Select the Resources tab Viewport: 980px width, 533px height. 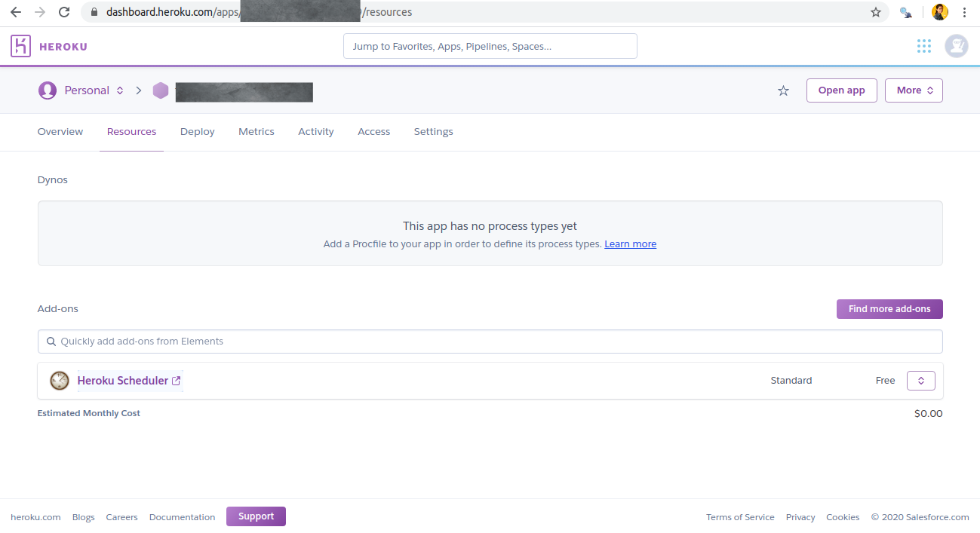point(131,131)
